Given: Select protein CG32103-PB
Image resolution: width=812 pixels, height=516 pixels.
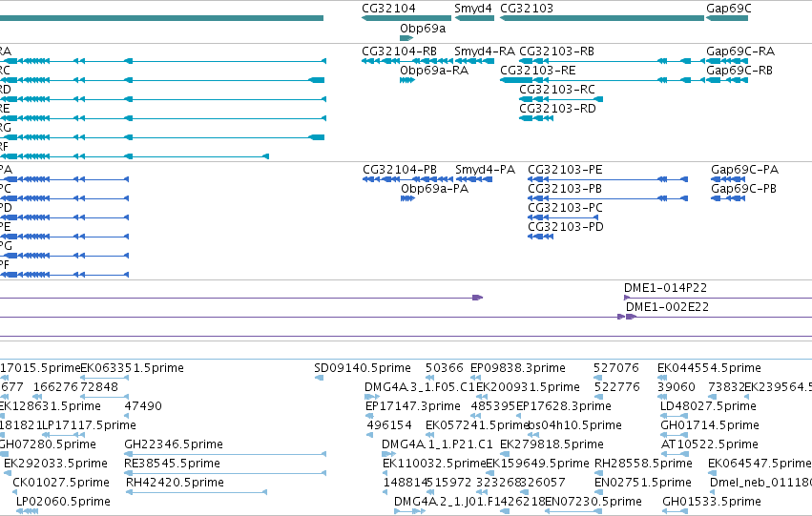Looking at the screenshot, I should click(608, 198).
